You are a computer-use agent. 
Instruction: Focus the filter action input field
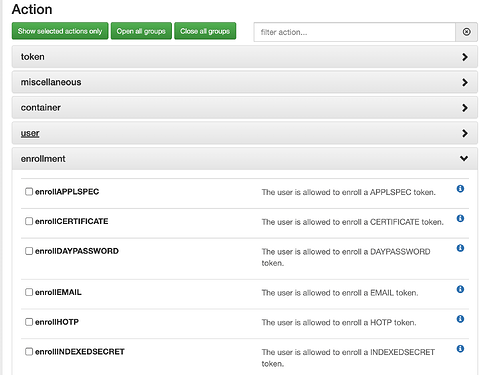pyautogui.click(x=354, y=32)
